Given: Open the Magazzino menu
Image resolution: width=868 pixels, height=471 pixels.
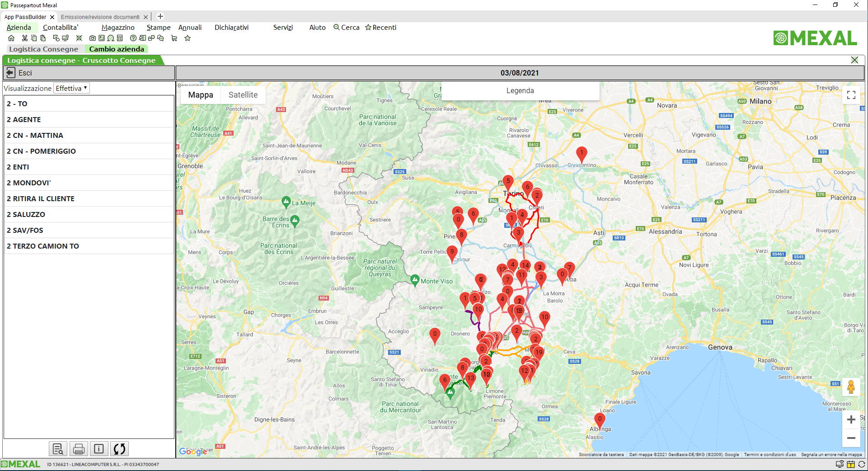Looking at the screenshot, I should tap(118, 28).
